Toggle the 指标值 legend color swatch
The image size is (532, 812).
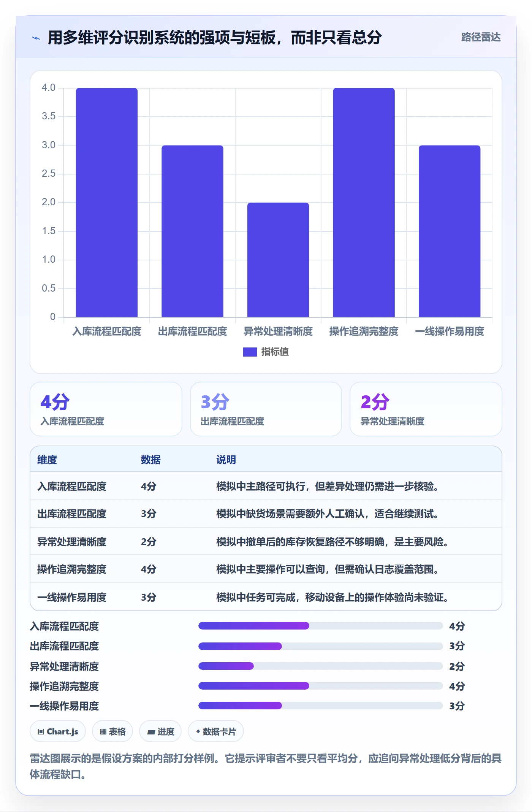pyautogui.click(x=250, y=352)
